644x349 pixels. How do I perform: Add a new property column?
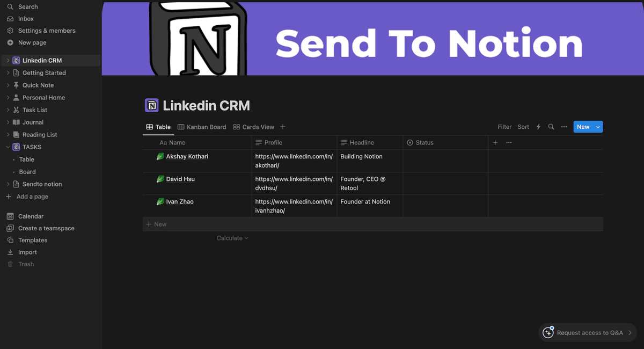click(x=495, y=143)
